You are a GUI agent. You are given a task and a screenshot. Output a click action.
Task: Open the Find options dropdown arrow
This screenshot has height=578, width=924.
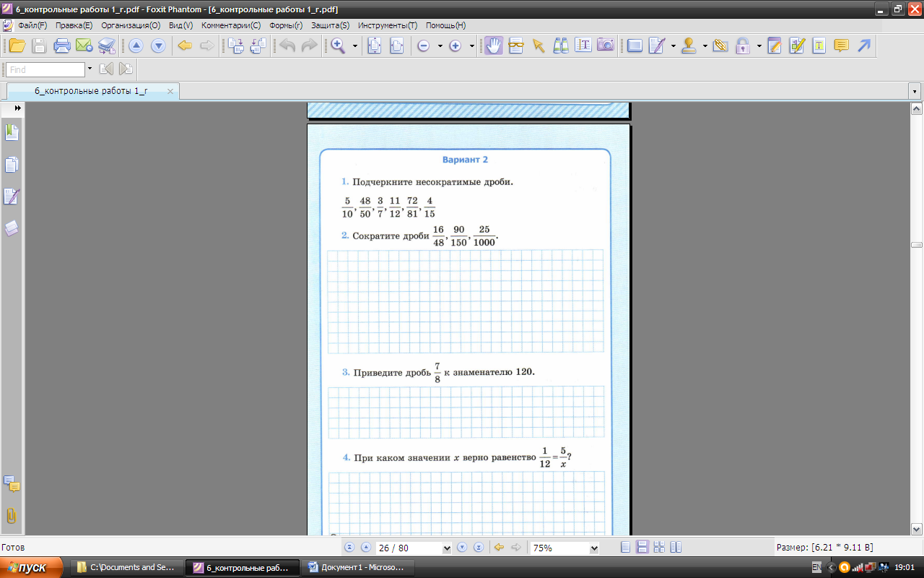90,69
